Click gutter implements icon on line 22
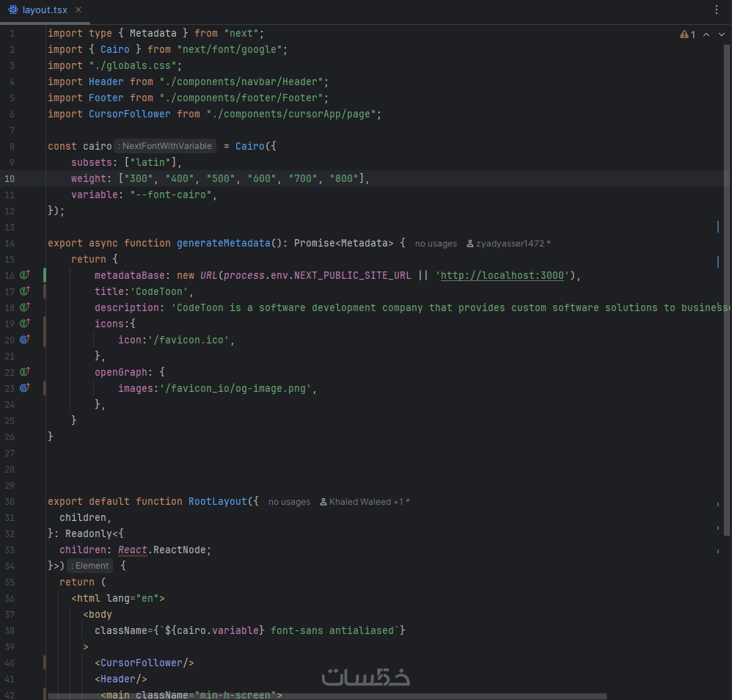This screenshot has height=700, width=732. (25, 372)
